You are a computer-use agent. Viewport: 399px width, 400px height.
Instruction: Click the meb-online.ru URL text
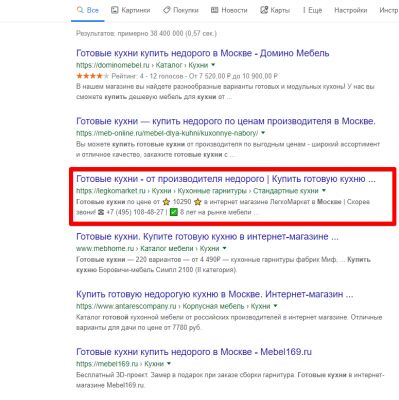click(167, 133)
